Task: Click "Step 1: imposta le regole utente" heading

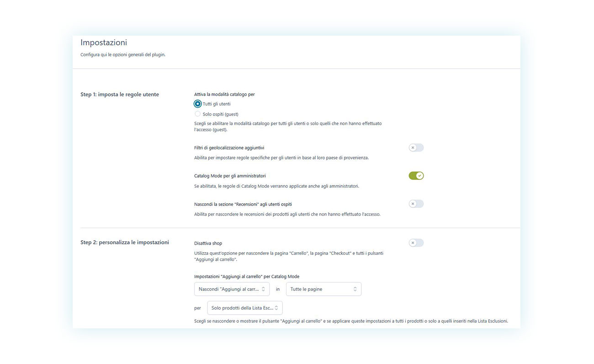Action: (120, 95)
